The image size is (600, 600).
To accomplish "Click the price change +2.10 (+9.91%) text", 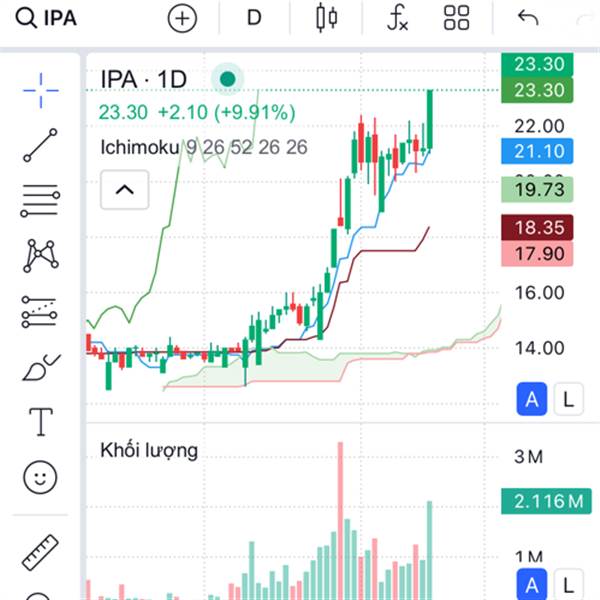I will click(x=227, y=112).
